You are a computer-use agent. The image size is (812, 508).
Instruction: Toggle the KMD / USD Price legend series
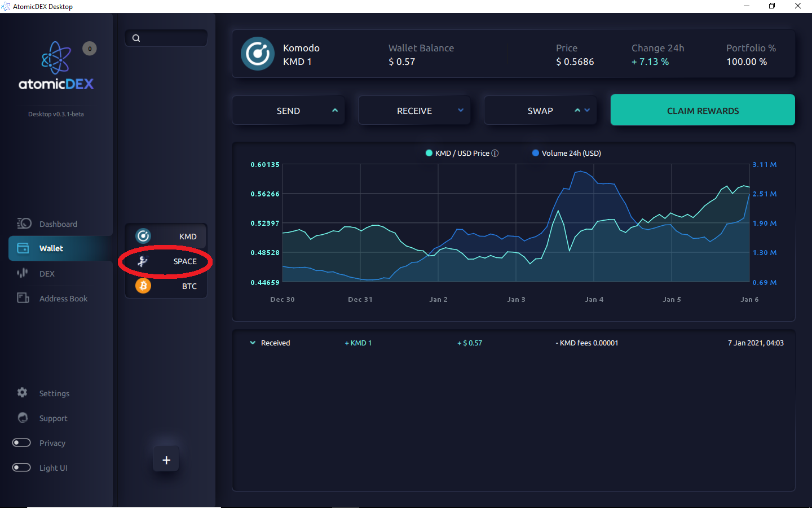pos(462,153)
